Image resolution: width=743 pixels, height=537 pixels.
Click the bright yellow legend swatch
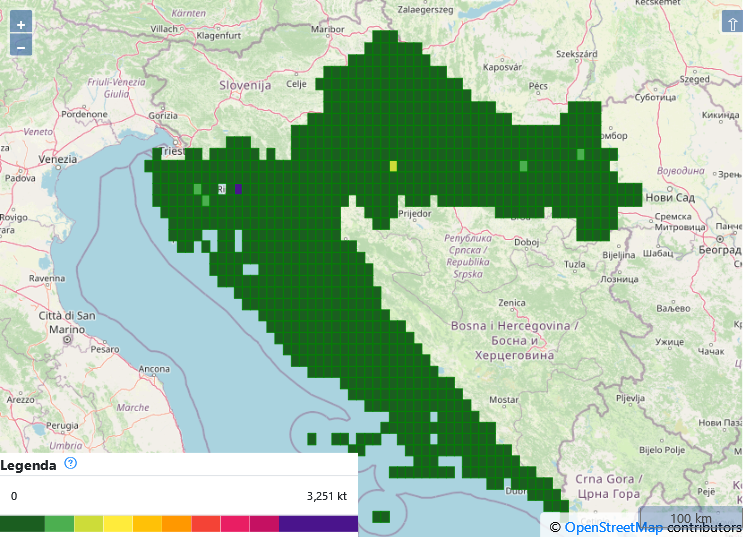coord(117,524)
